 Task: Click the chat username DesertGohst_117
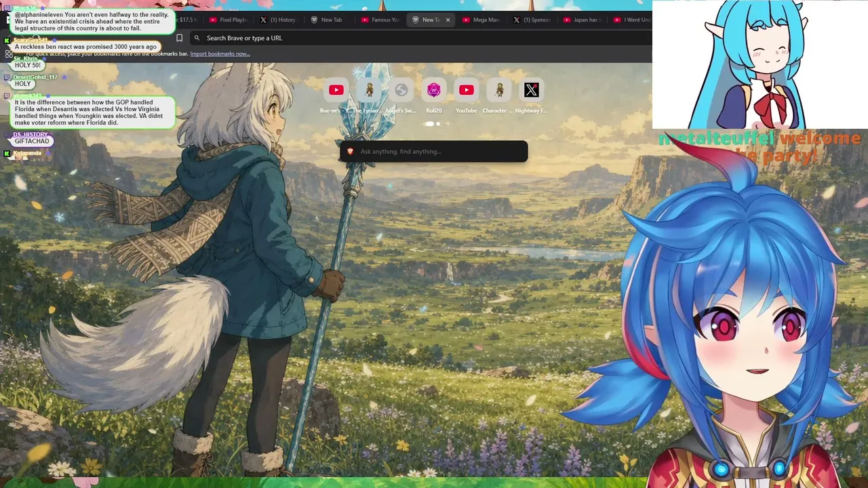[35, 77]
